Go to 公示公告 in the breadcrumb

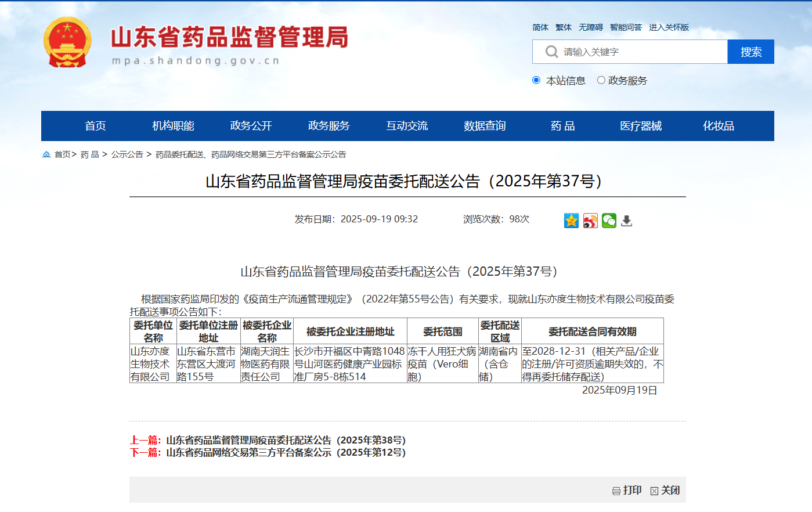click(127, 154)
